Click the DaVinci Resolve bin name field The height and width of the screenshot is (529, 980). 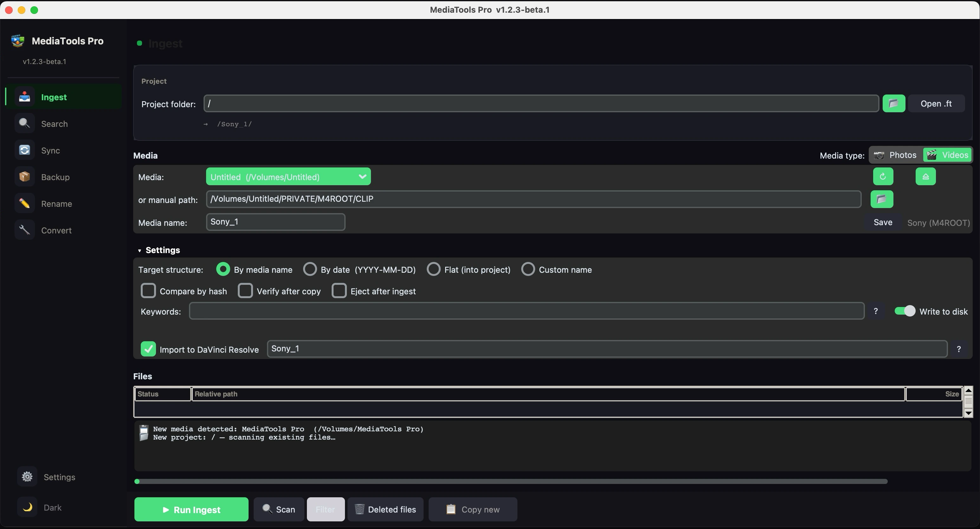[607, 349]
